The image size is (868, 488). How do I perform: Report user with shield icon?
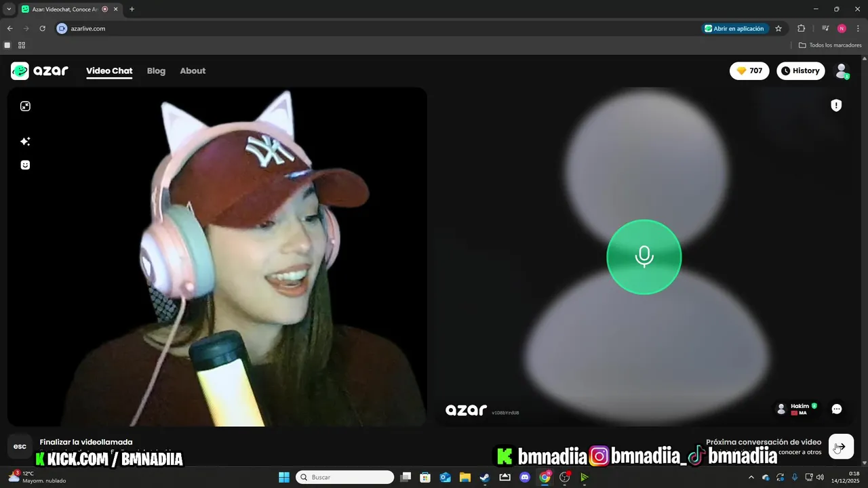[836, 105]
